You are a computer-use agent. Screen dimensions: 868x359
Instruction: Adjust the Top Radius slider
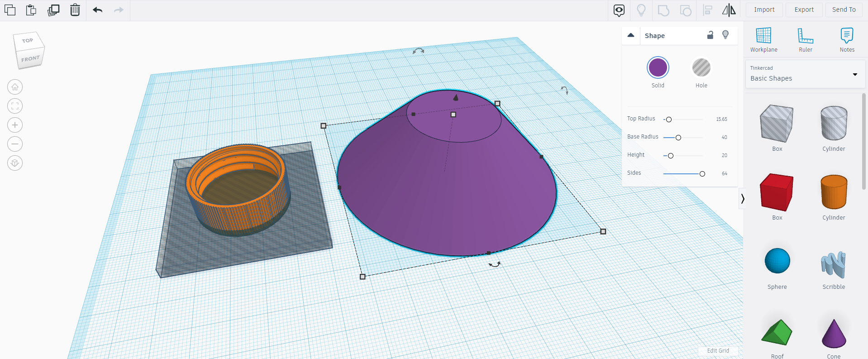(669, 120)
